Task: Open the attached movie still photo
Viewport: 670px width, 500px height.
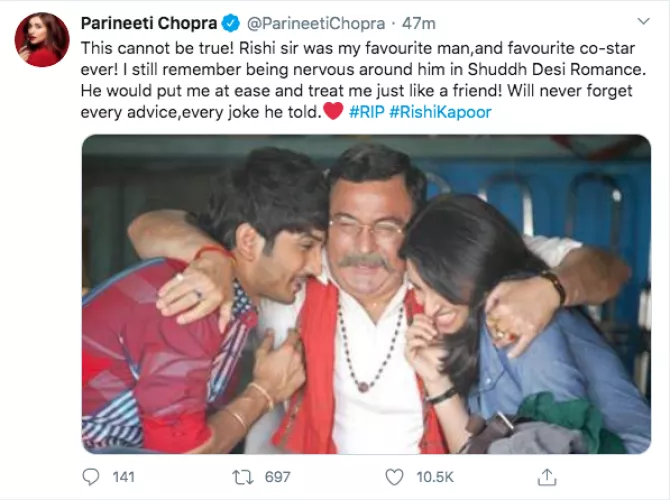Action: pos(366,294)
